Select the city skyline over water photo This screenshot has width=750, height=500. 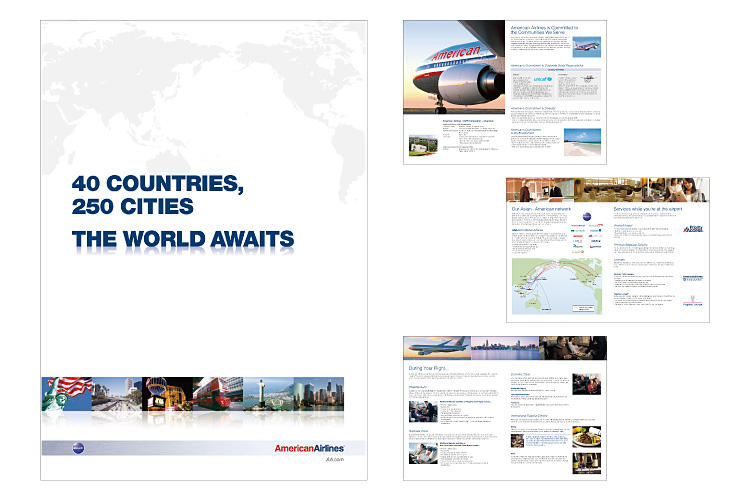click(x=505, y=348)
